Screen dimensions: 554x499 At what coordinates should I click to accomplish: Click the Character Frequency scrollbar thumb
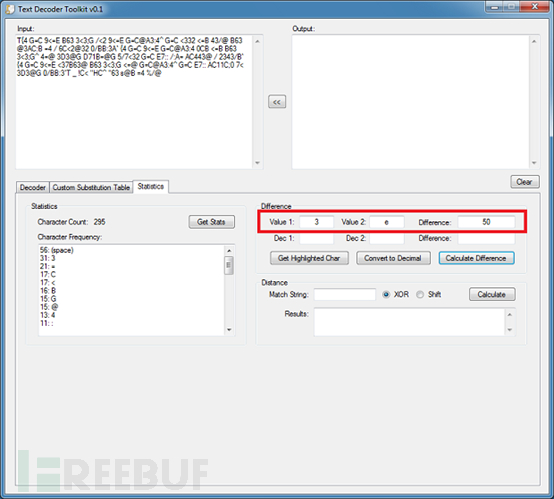tap(229, 265)
